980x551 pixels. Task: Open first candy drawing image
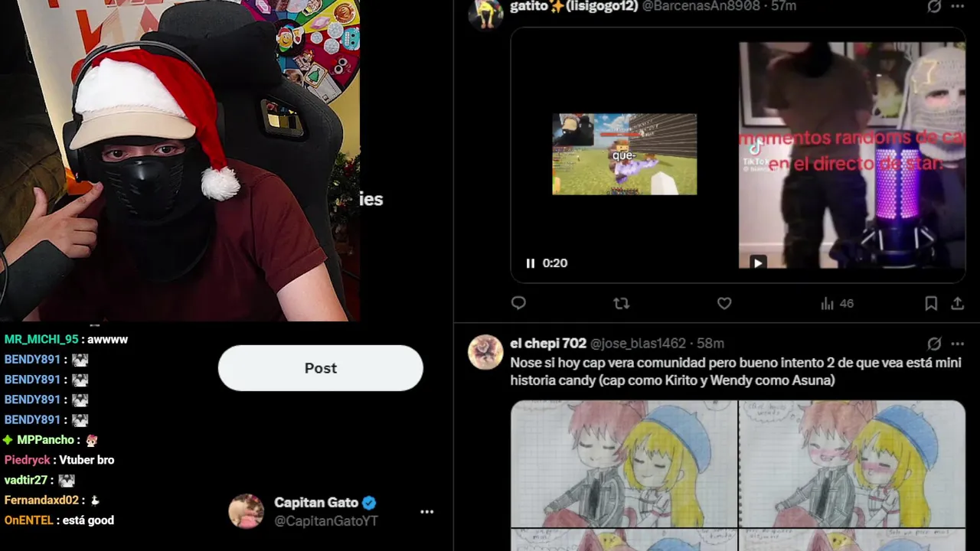[x=624, y=464]
